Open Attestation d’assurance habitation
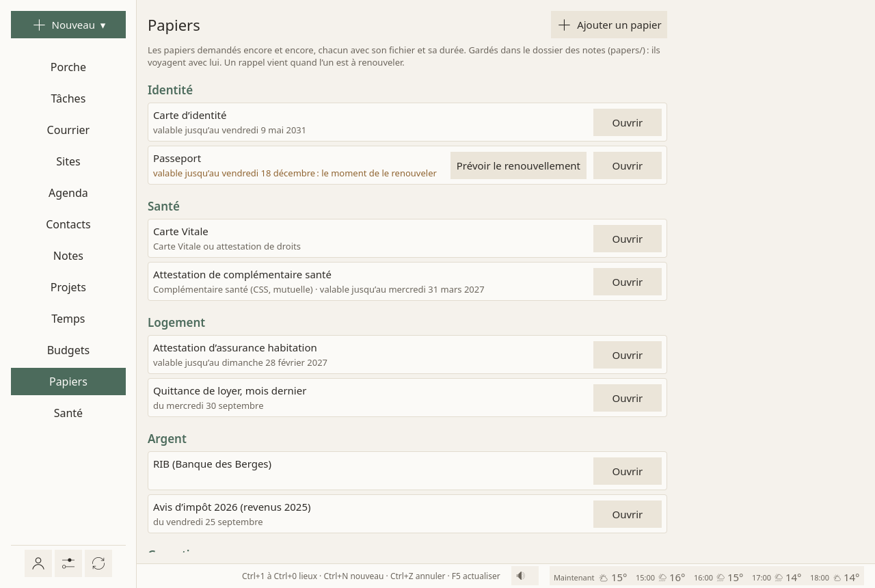The image size is (875, 588). click(628, 355)
